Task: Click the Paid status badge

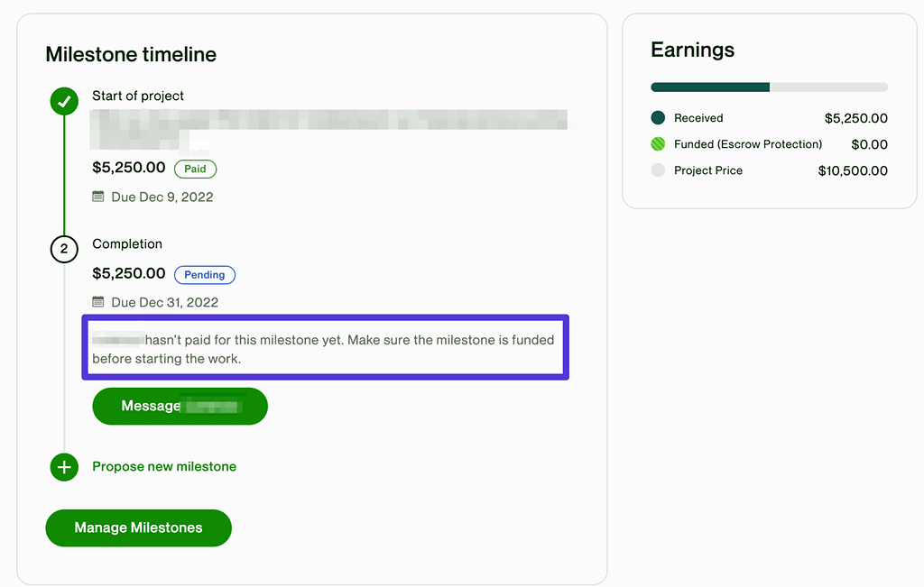Action: tap(195, 169)
